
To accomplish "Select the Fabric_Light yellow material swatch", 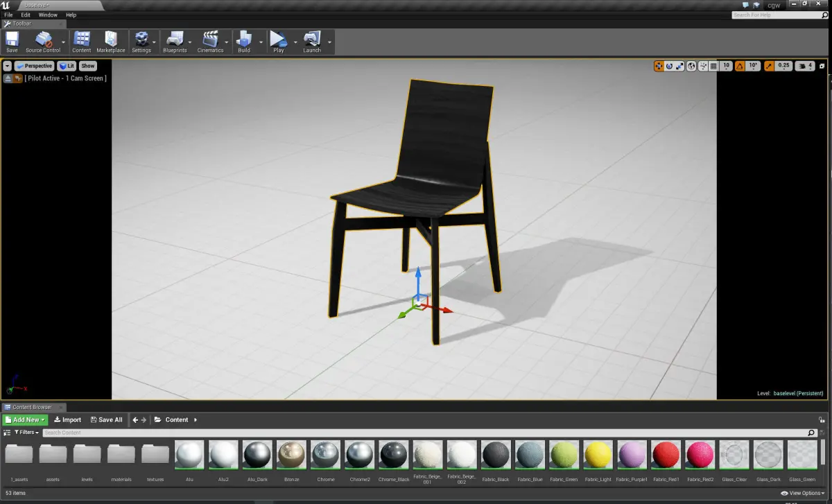I will [x=598, y=455].
